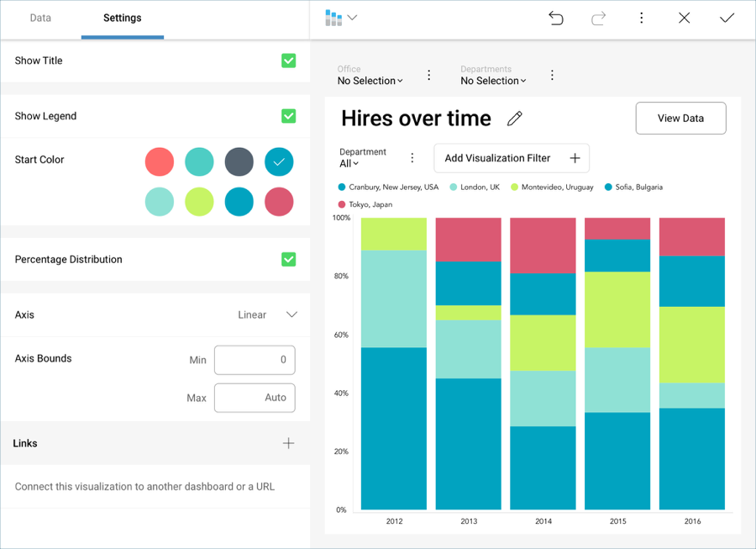Pick the dark slate gray start color
The width and height of the screenshot is (756, 549).
(239, 161)
